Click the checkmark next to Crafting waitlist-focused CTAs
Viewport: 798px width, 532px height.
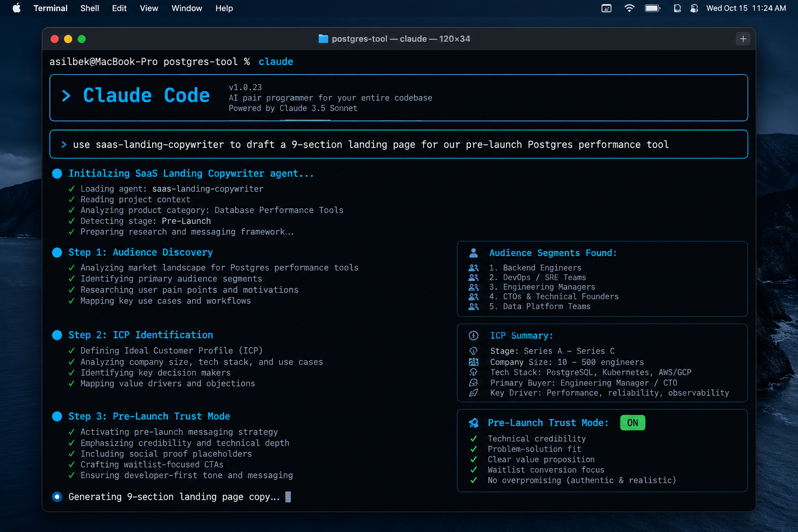click(x=72, y=464)
